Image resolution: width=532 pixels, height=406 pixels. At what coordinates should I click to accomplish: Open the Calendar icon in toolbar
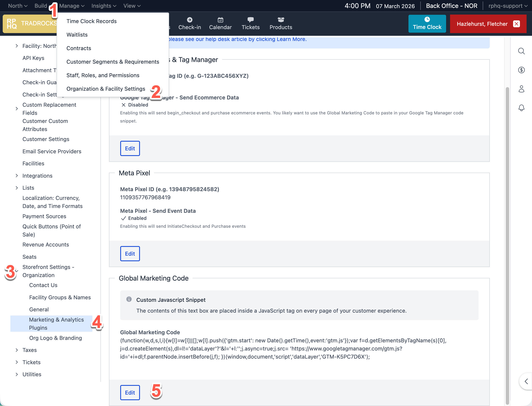(220, 20)
